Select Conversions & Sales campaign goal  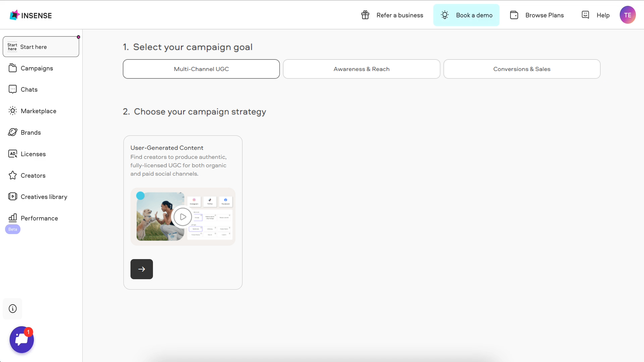522,69
